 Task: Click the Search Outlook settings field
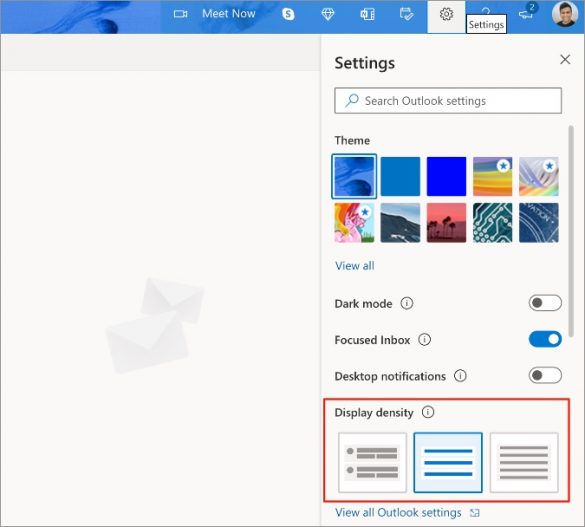pyautogui.click(x=448, y=101)
